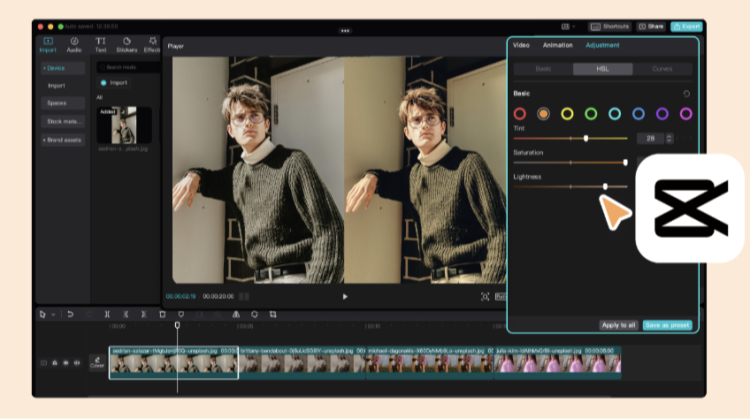This screenshot has width=750, height=419.
Task: Toggle the track lock icon
Action: pos(55,363)
